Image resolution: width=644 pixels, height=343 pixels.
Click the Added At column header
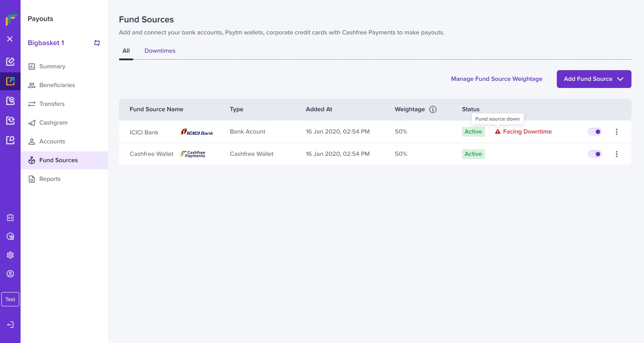point(319,109)
